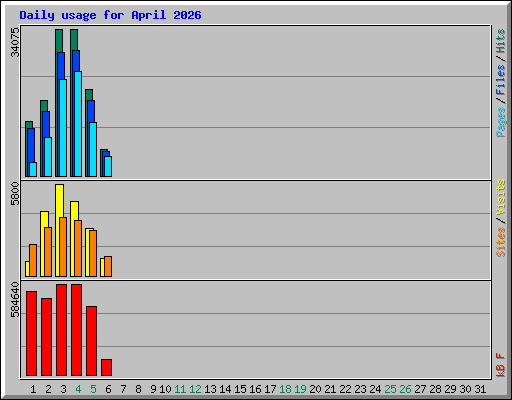Click day 26 weekend label on axis
The height and width of the screenshot is (400, 512).
405,389
